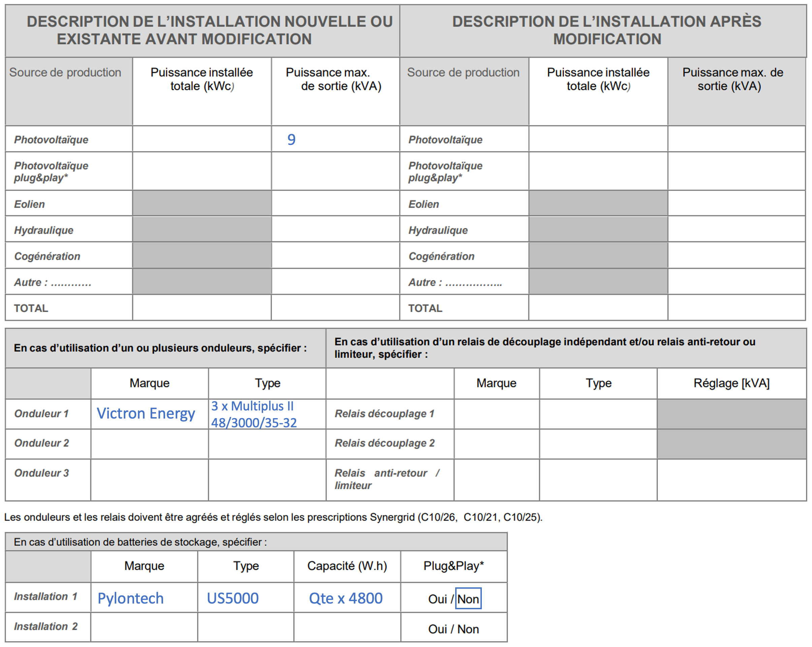
Task: Click the Relais anti-retour Réglage kVA field
Action: tap(731, 480)
